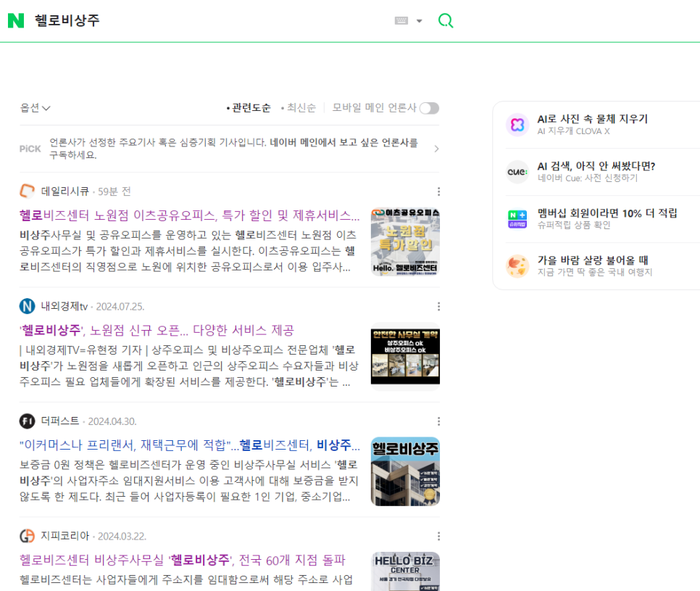700x591 pixels.
Task: Open 가을 바람 살랑 불어올 때 link
Action: (593, 260)
